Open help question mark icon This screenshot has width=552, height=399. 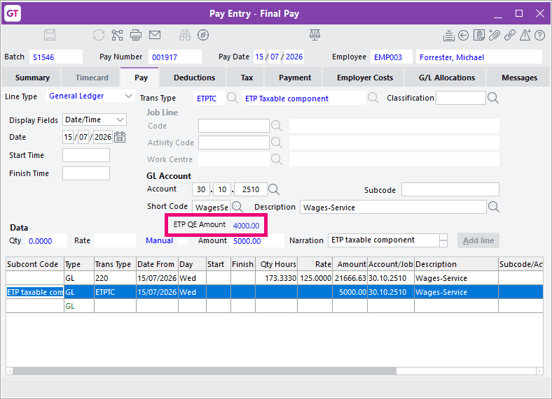[539, 35]
